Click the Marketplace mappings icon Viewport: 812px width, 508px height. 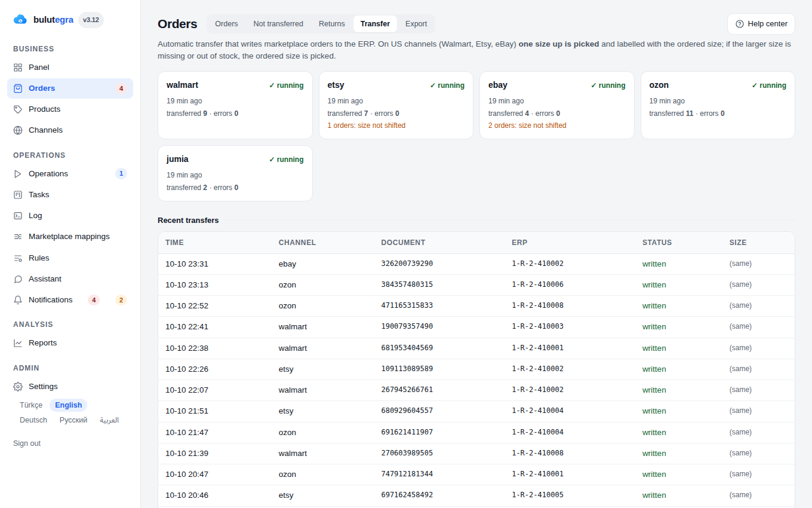pyautogui.click(x=18, y=237)
